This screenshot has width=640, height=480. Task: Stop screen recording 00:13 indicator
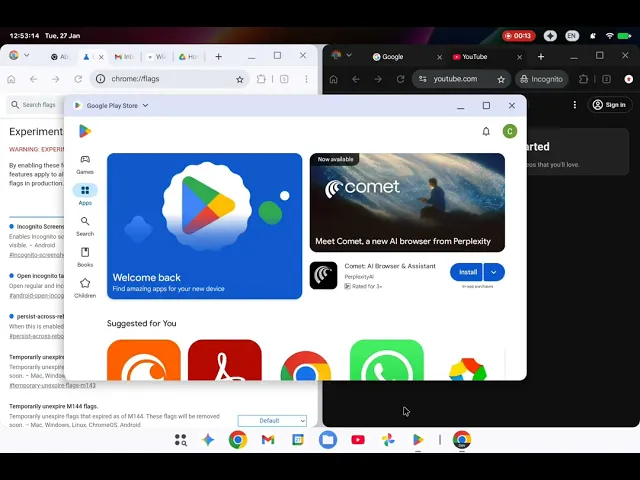click(x=518, y=36)
